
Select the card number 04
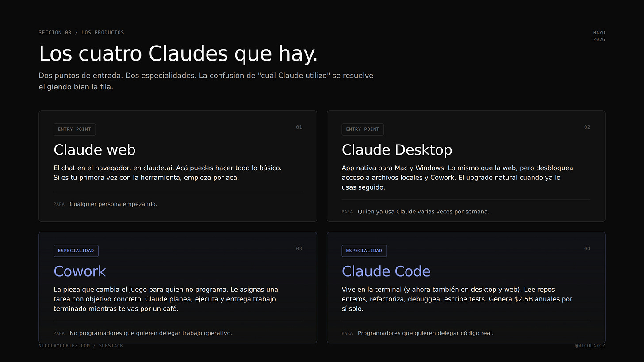pos(587,249)
